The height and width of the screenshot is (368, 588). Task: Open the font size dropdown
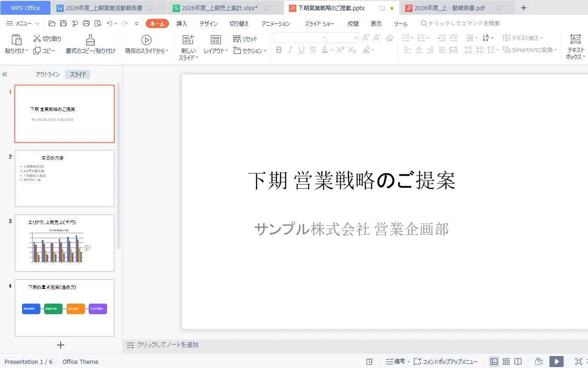[356, 38]
